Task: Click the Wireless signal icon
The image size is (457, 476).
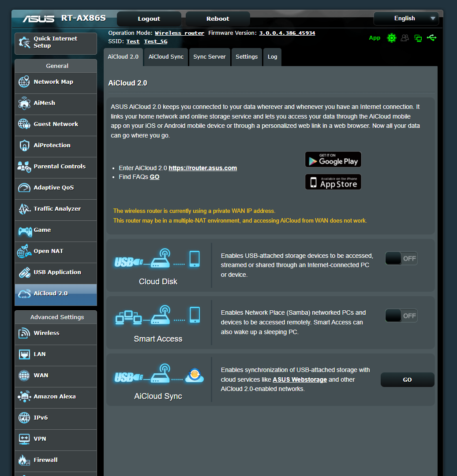Action: point(24,333)
